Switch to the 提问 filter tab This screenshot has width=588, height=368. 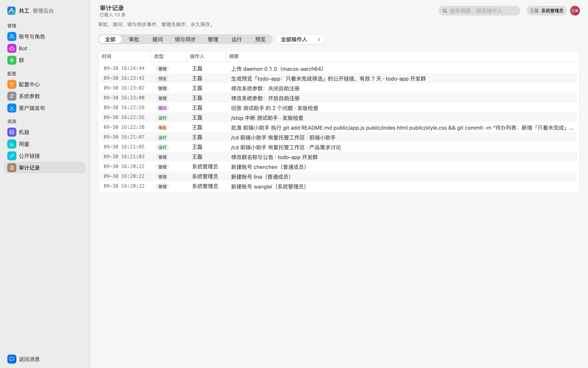(x=157, y=39)
